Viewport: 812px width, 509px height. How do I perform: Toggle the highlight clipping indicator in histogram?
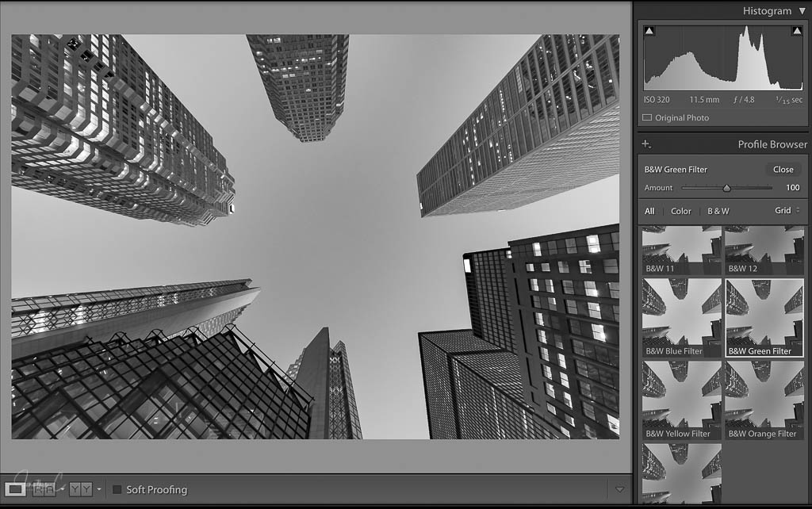[x=796, y=31]
